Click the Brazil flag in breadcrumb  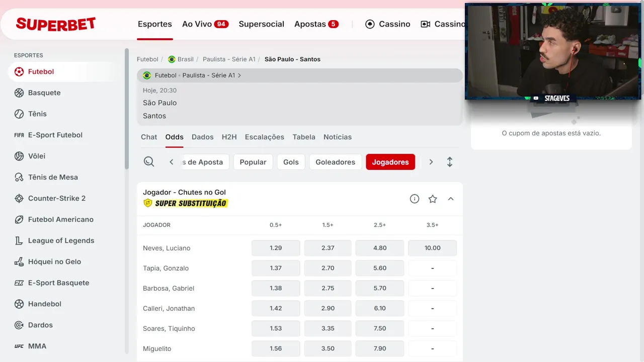click(172, 59)
